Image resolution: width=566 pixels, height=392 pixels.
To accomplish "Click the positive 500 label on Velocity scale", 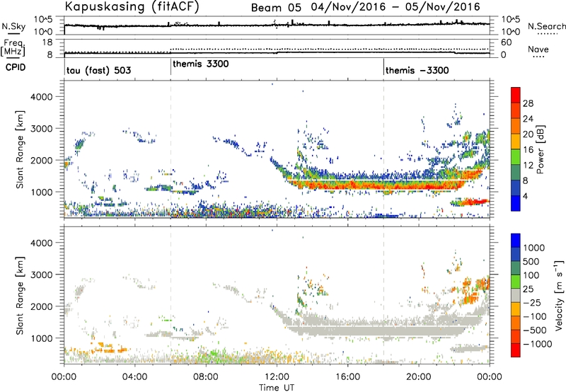I will tap(531, 261).
